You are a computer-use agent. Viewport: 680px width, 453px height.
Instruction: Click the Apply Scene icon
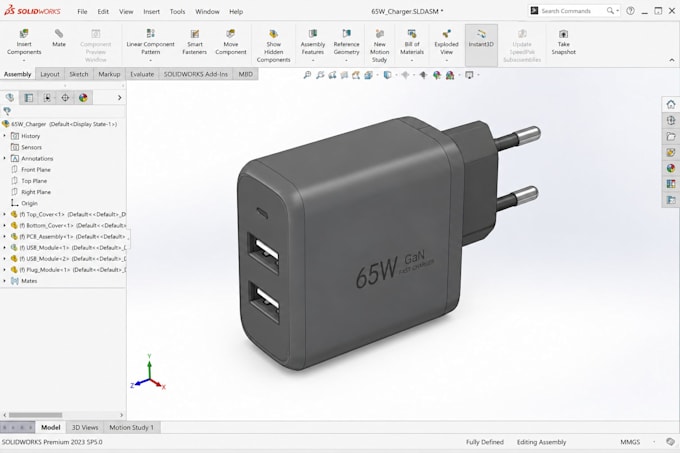(450, 75)
